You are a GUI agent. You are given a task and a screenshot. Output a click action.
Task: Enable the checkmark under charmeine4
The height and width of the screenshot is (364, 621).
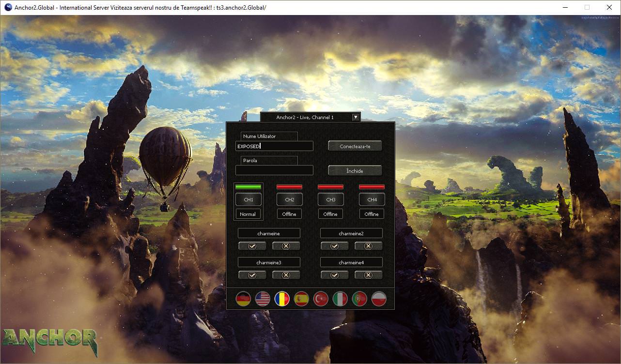(334, 274)
